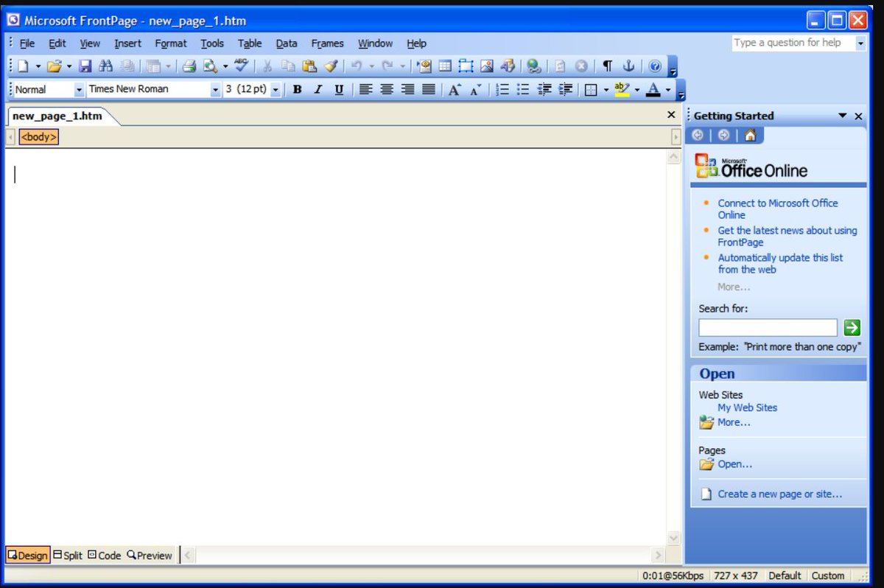Select the new_page_1.htm tab
Screen dimensions: 884x588
tap(57, 116)
